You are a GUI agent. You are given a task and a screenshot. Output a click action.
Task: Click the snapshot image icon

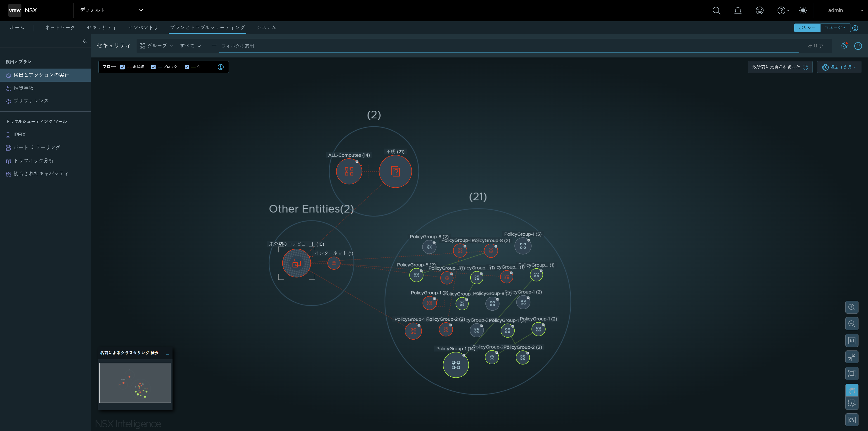[x=851, y=420]
